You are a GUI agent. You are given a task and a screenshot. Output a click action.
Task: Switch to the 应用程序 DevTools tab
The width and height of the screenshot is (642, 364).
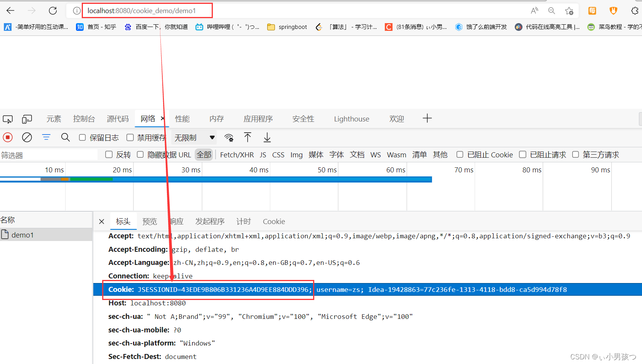coord(258,119)
